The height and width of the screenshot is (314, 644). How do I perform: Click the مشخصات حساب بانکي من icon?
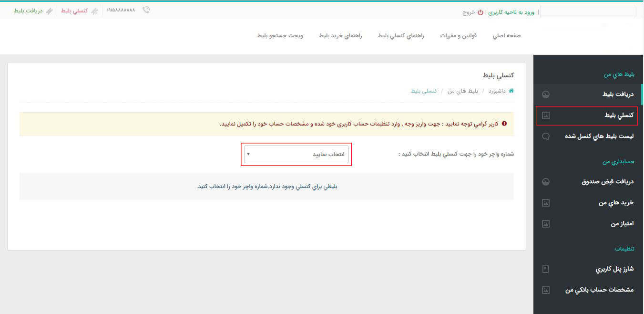click(545, 290)
